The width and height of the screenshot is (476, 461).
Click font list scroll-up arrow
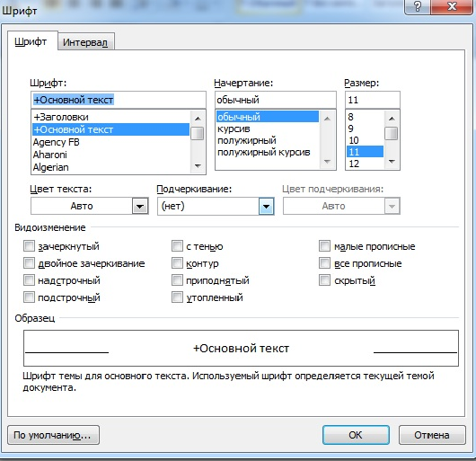point(198,118)
